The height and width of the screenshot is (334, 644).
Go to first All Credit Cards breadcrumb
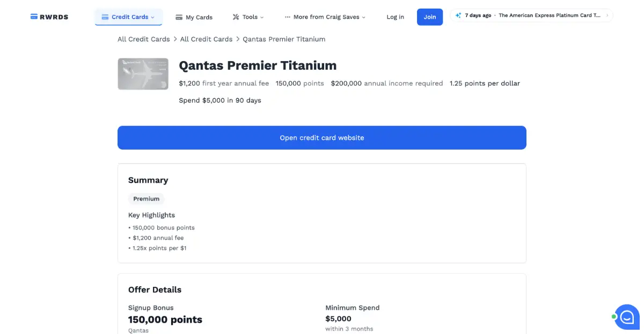(143, 39)
